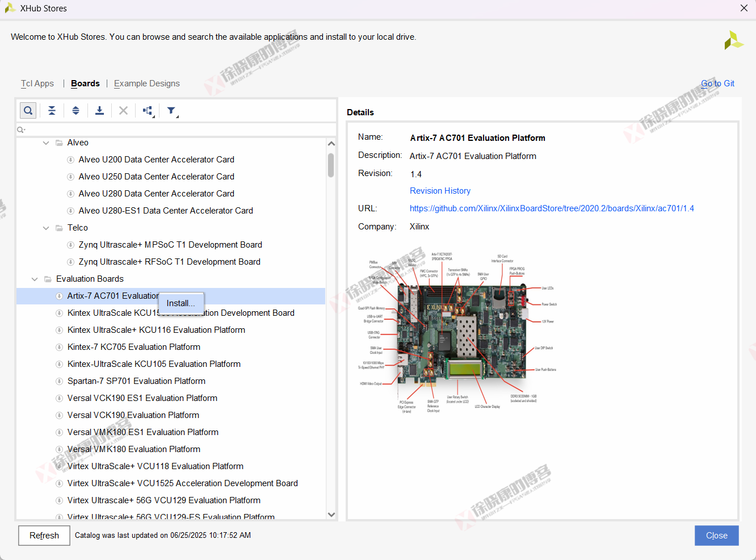Expand all tree items toolbar icon
Image resolution: width=756 pixels, height=560 pixels.
click(75, 110)
